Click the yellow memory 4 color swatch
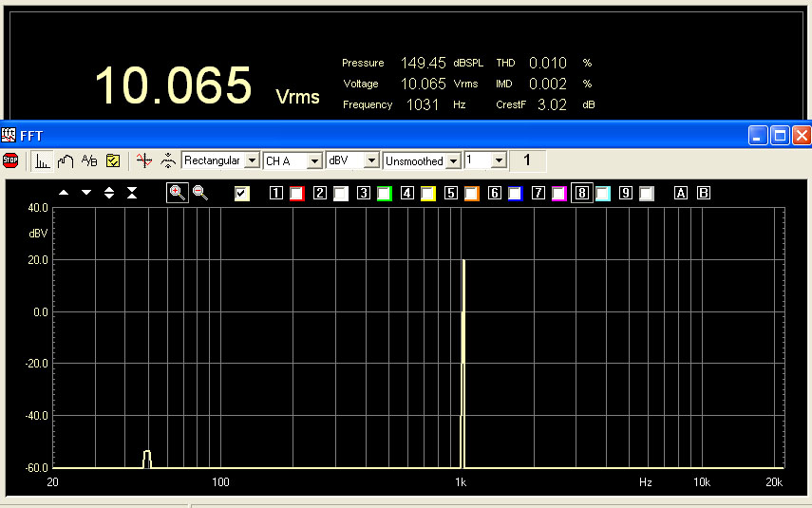Image resolution: width=812 pixels, height=508 pixels. [x=427, y=194]
